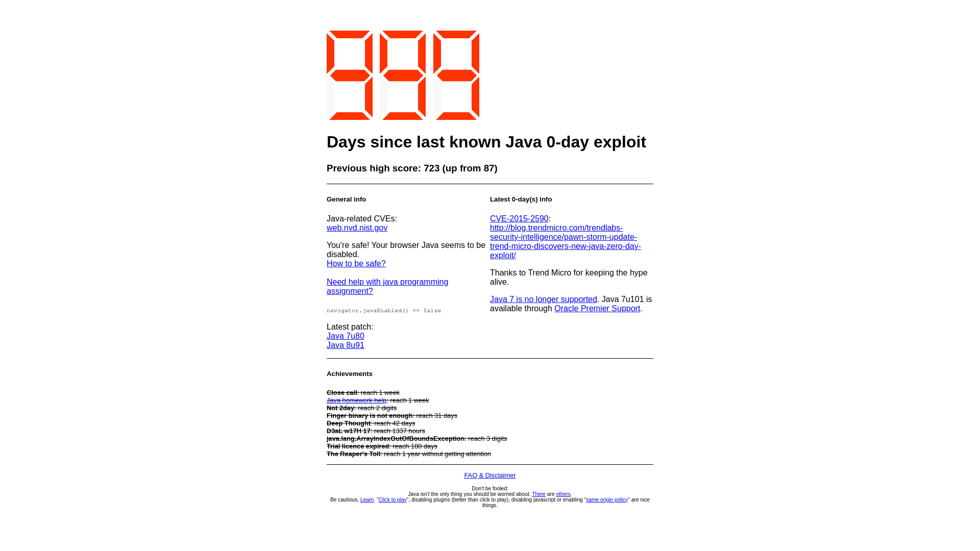The height and width of the screenshot is (551, 980).
Task: Click the 'same origin policy' explanation link
Action: 606,499
